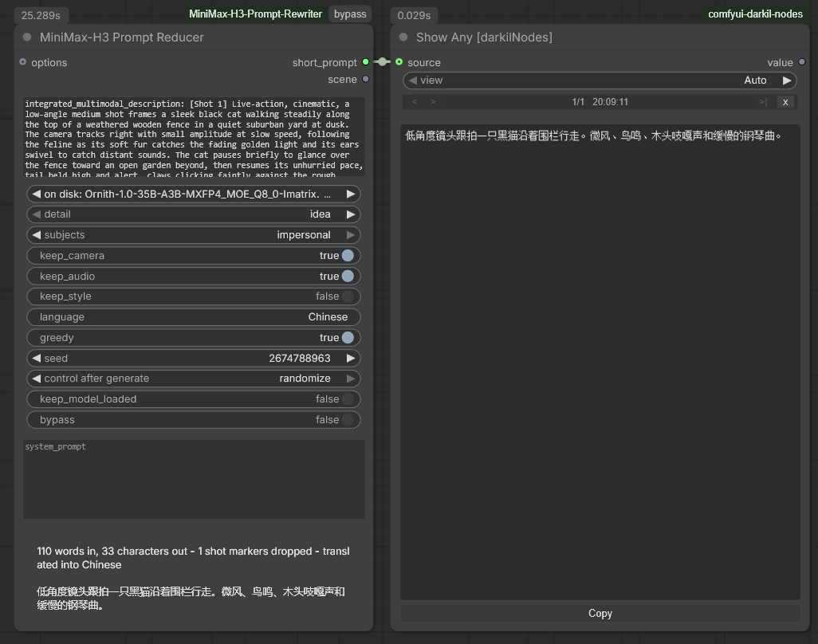Decrease the seed with left arrow

pos(36,358)
